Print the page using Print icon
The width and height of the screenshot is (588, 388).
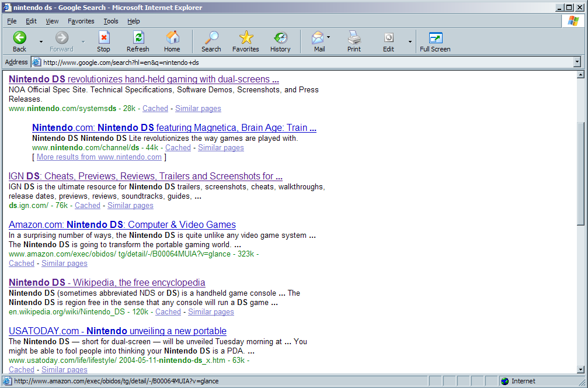(354, 38)
